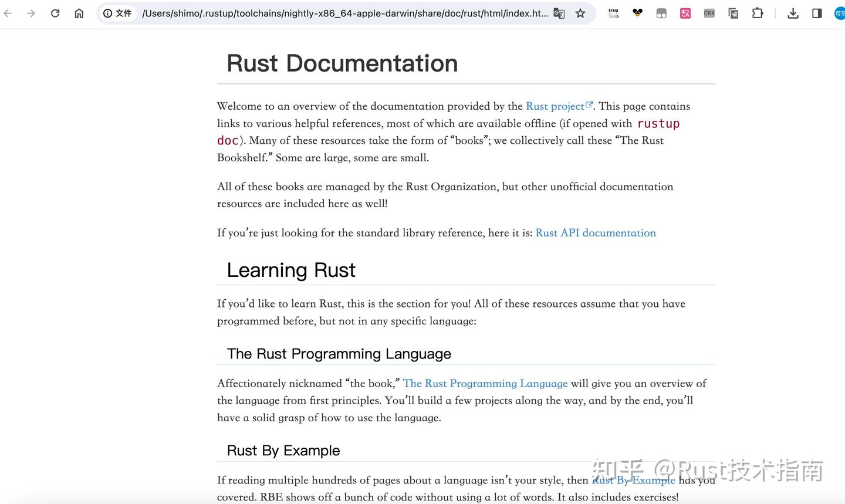The width and height of the screenshot is (845, 504).
Task: Toggle the bookmark star for this page
Action: tap(580, 13)
